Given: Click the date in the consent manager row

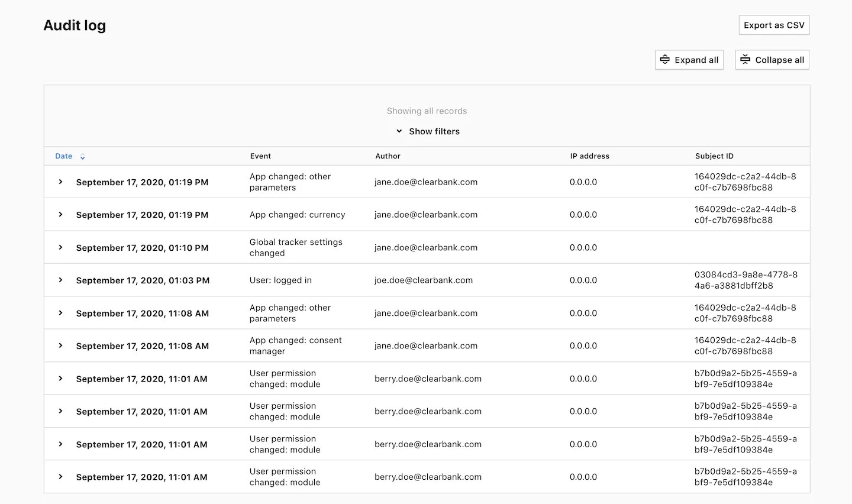Looking at the screenshot, I should point(142,346).
